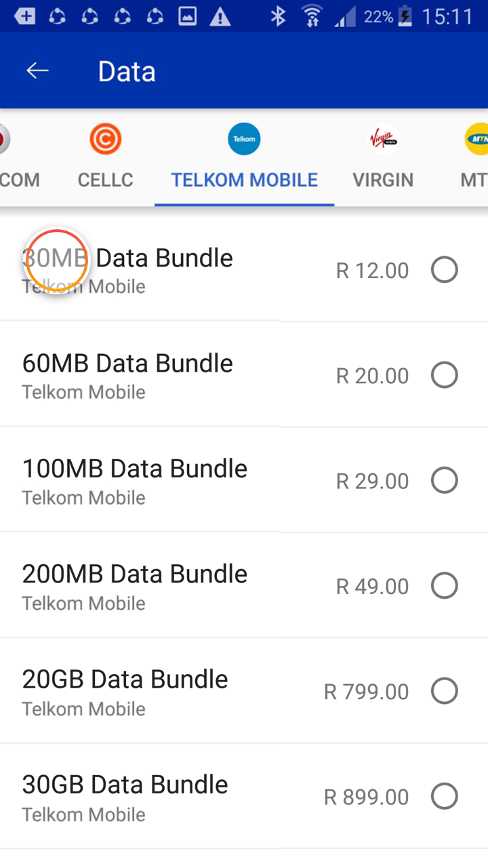The image size is (488, 868).
Task: Tap the Virgin Mobile logo icon
Action: pyautogui.click(x=383, y=140)
